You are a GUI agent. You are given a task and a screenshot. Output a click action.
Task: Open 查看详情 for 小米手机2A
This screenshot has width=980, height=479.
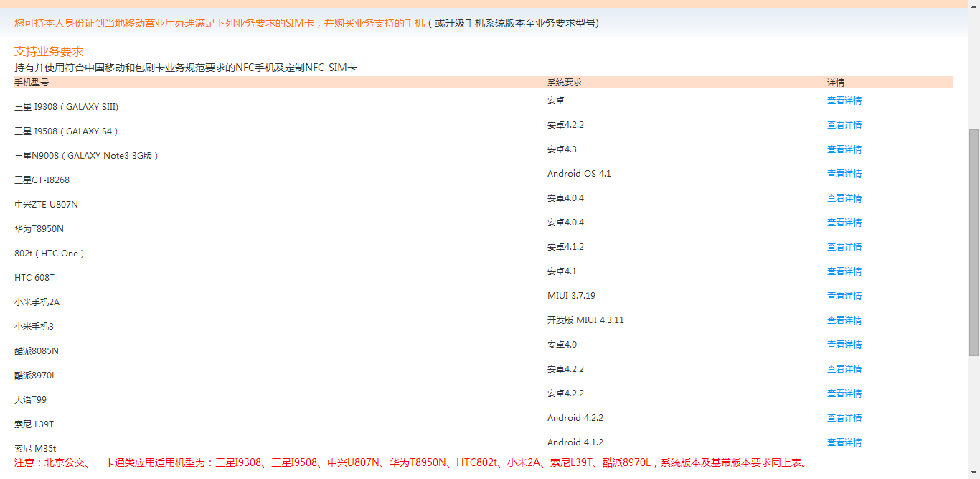click(844, 296)
